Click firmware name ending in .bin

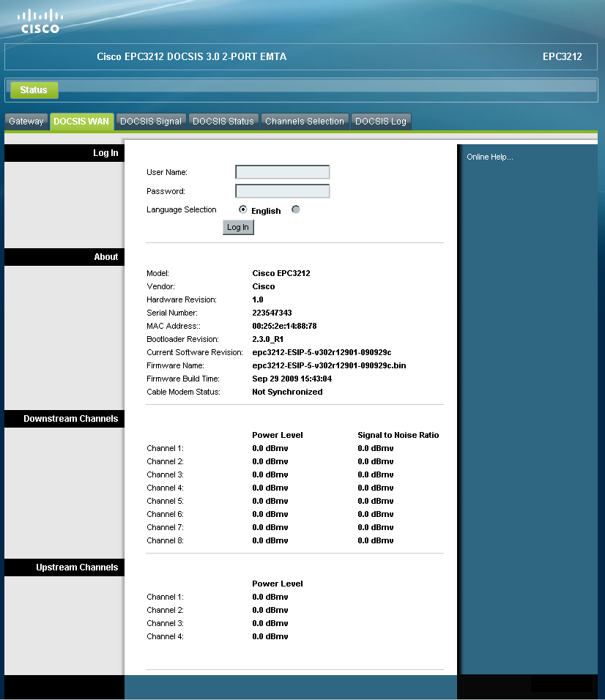click(x=329, y=365)
